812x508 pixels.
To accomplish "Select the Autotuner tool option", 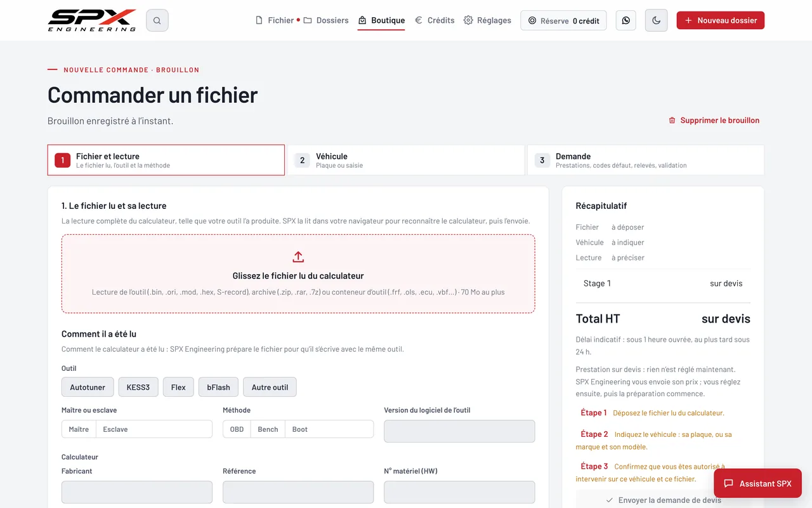I will coord(88,387).
